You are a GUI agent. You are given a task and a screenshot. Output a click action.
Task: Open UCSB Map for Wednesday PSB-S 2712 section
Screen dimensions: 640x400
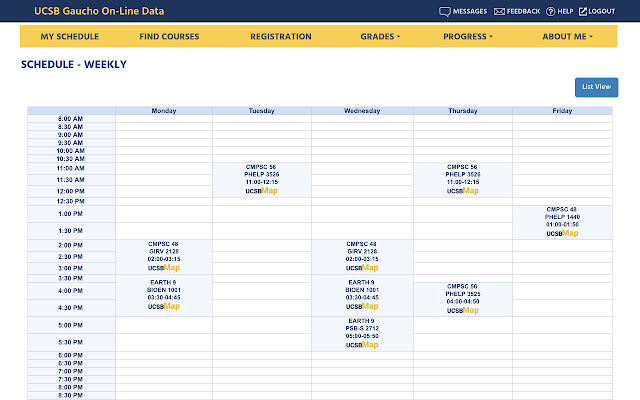point(361,344)
